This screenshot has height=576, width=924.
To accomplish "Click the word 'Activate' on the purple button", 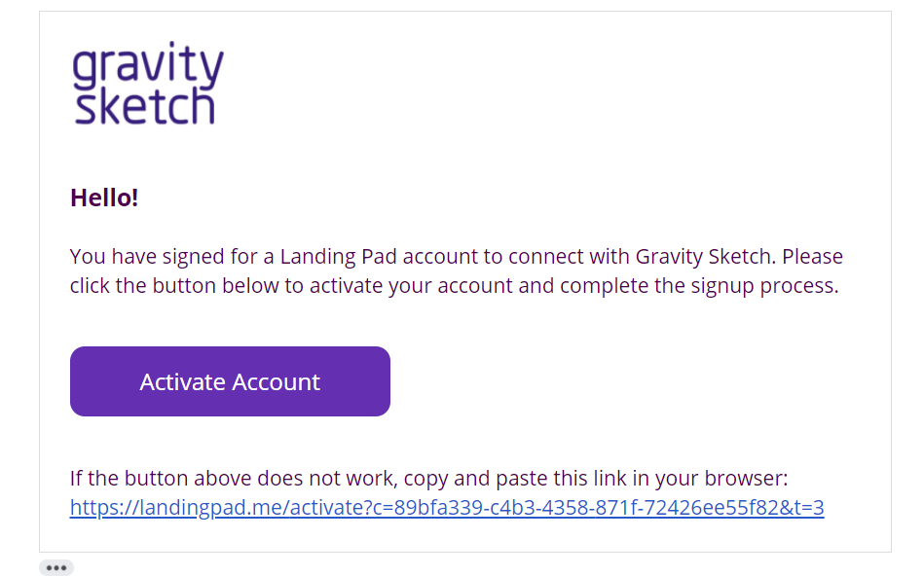I will tap(182, 382).
